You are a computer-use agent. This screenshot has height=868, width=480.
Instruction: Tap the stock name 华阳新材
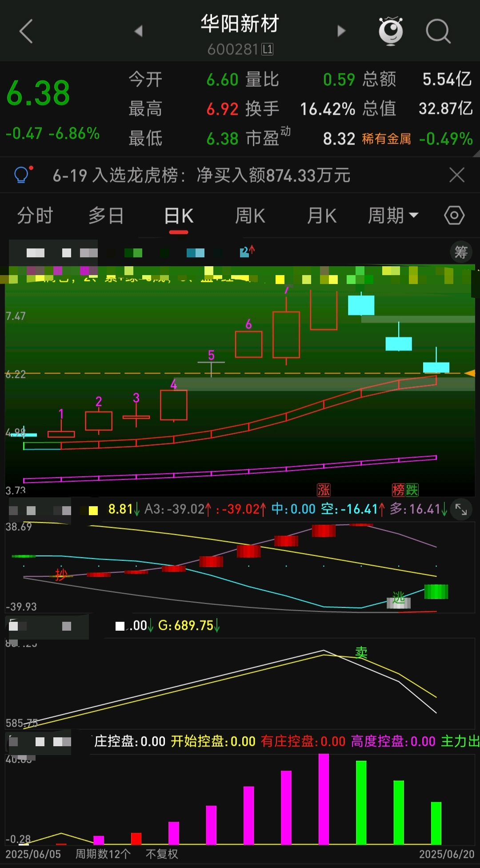pyautogui.click(x=240, y=24)
